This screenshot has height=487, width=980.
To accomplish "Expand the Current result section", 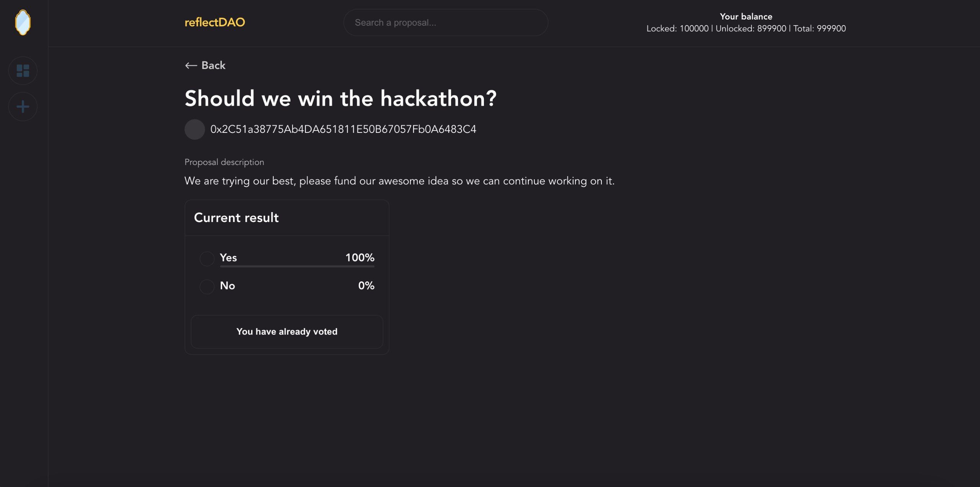I will tap(236, 217).
